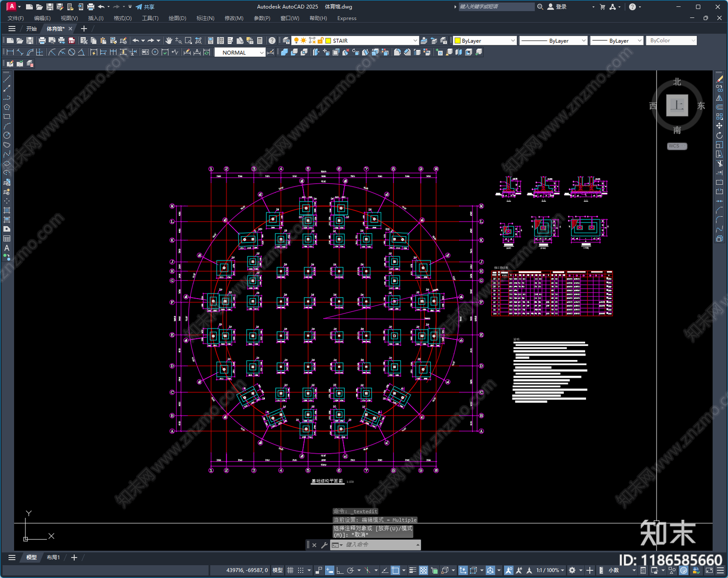Open the 文件(F) menu
The height and width of the screenshot is (578, 728).
pos(15,18)
